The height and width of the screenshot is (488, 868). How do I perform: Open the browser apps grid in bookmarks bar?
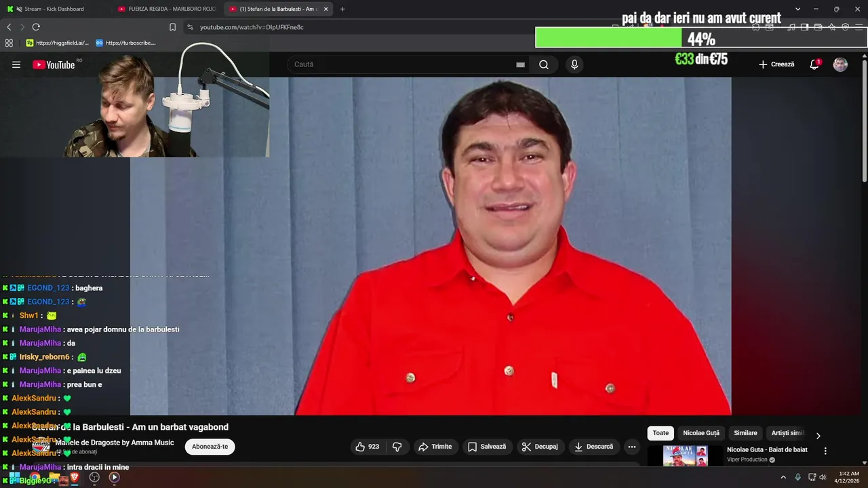click(9, 43)
